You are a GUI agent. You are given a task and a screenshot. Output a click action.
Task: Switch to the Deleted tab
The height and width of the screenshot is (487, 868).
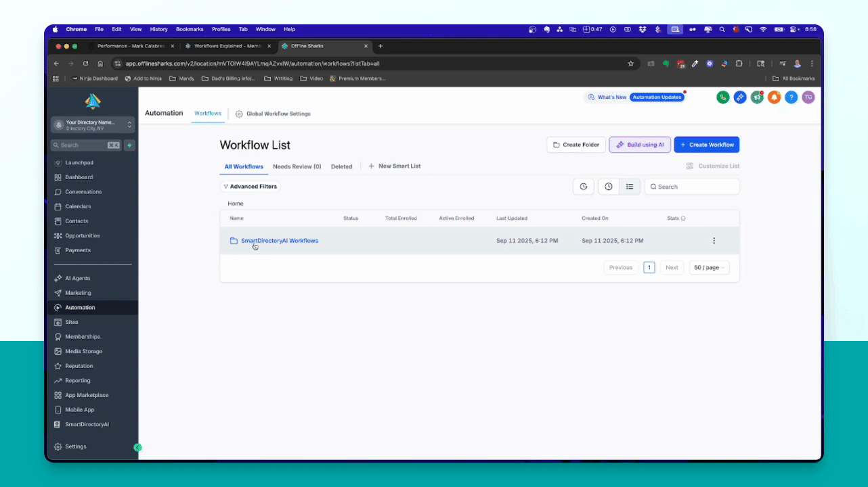coord(341,166)
